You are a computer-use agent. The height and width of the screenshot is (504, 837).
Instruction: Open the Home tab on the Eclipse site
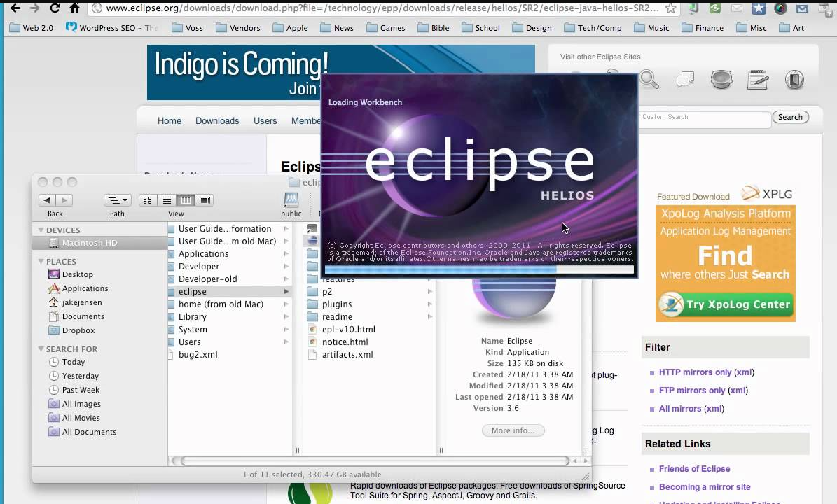coord(170,121)
